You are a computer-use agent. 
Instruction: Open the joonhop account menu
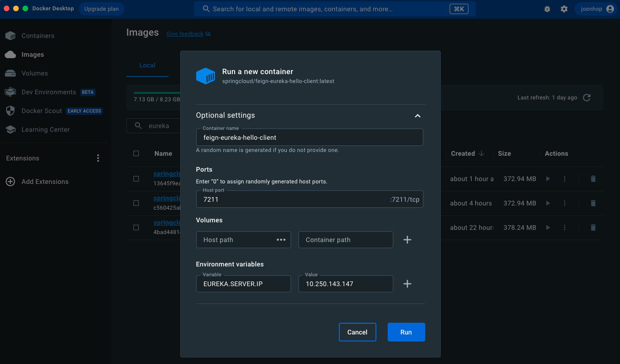(x=596, y=9)
